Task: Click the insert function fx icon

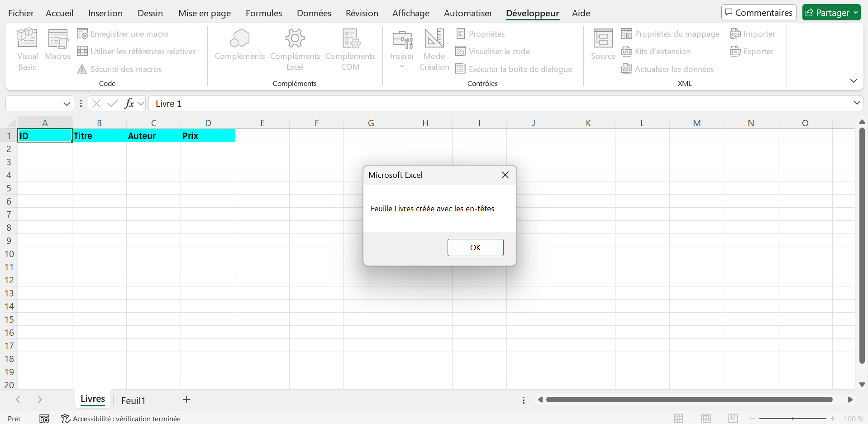Action: [129, 104]
